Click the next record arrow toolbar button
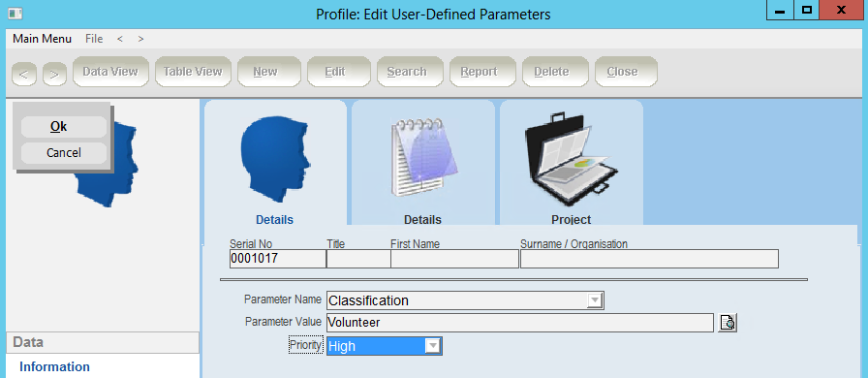868x378 pixels. click(54, 75)
